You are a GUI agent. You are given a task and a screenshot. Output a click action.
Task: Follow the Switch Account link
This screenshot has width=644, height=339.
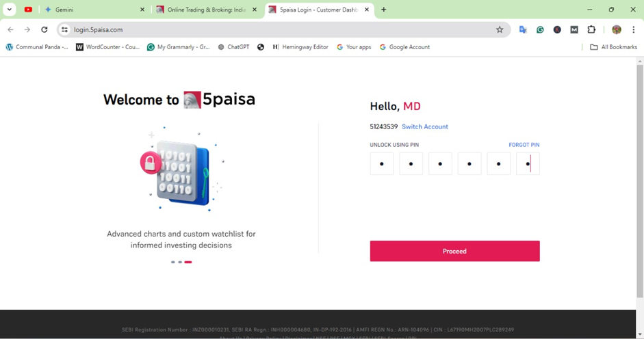(425, 127)
